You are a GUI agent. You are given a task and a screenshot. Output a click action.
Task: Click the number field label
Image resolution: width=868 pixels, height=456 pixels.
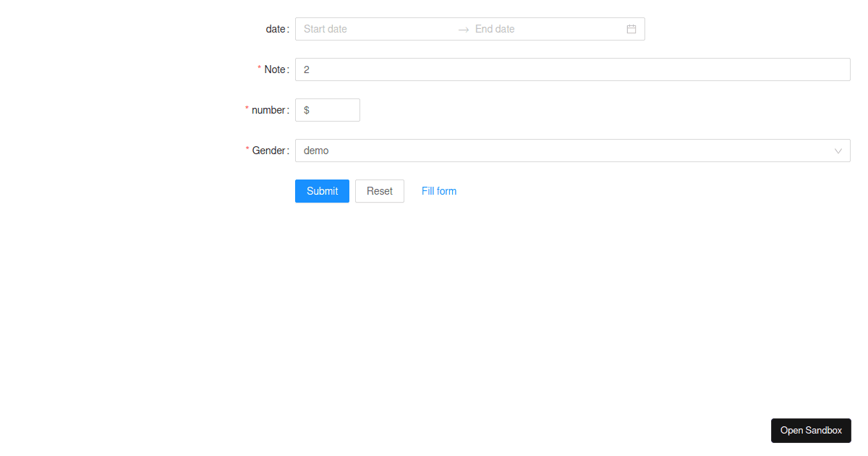pos(269,110)
